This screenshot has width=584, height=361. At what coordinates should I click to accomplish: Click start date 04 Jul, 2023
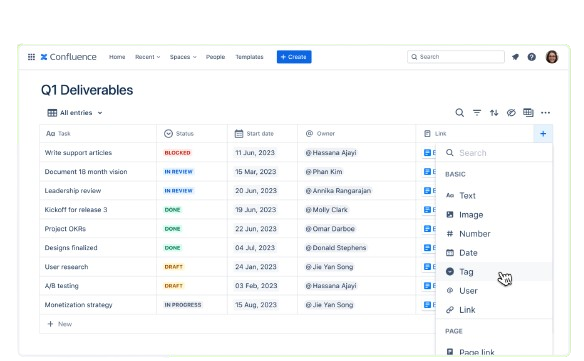[x=255, y=248]
